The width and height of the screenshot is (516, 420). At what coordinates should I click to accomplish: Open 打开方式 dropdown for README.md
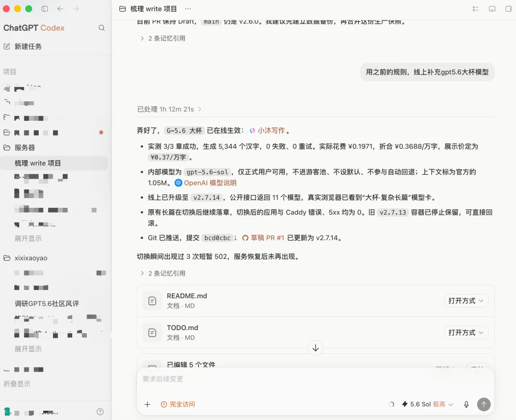point(466,301)
